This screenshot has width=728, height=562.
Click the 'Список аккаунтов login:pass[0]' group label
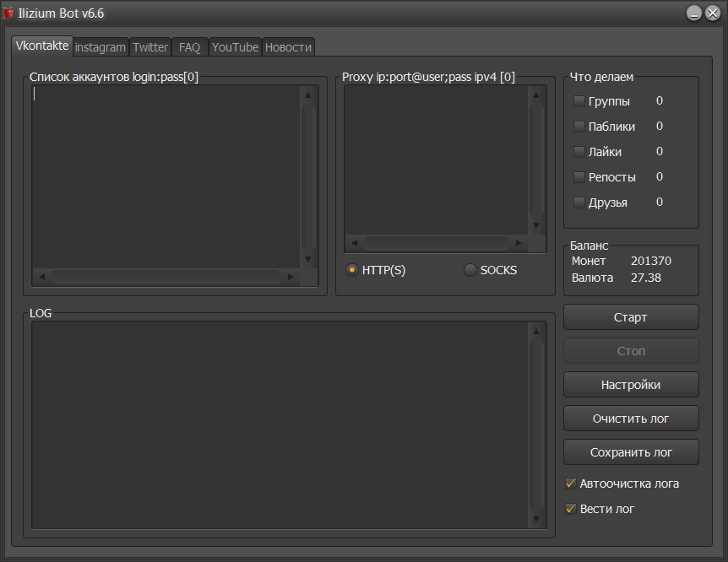coord(114,77)
